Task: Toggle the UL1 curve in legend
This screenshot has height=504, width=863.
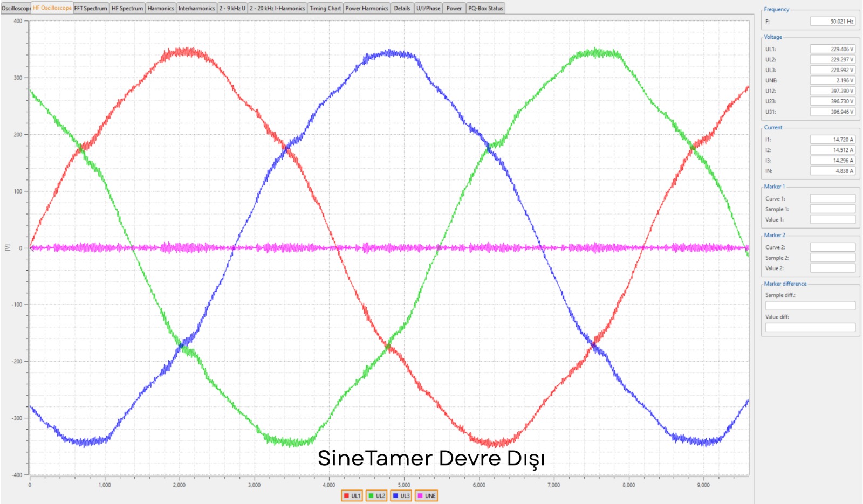Action: (352, 496)
